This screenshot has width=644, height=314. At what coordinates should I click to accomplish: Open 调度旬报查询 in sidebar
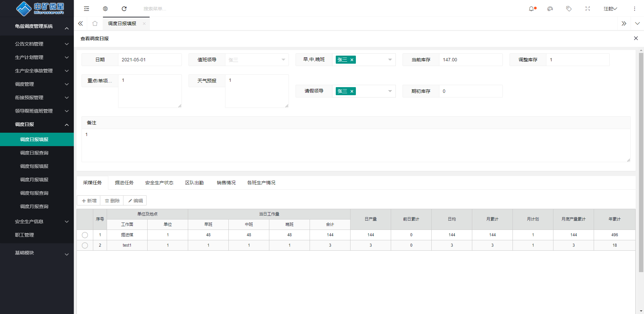click(37, 193)
